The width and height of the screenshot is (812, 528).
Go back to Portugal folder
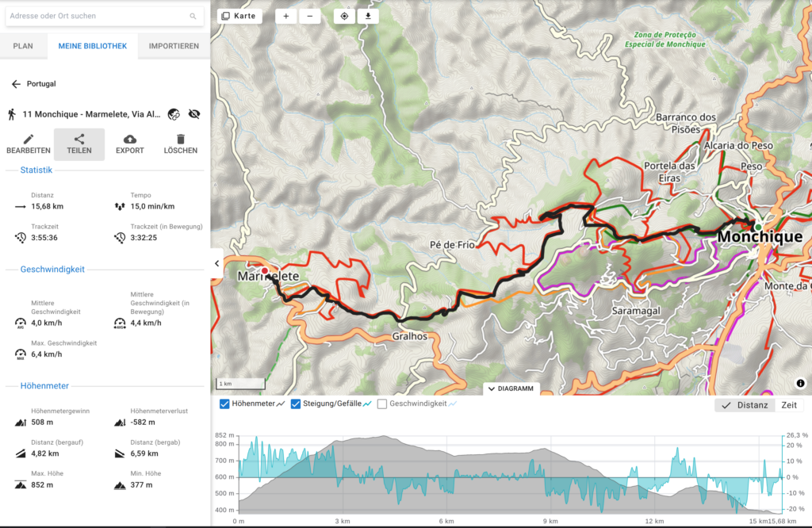pyautogui.click(x=16, y=84)
